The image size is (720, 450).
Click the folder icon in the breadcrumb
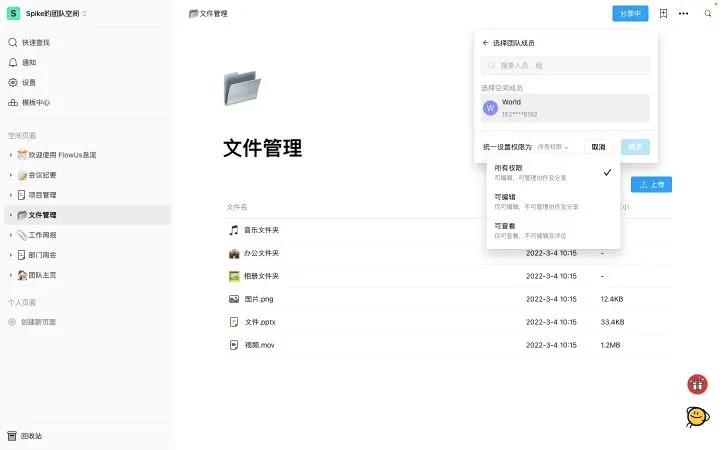click(x=193, y=14)
